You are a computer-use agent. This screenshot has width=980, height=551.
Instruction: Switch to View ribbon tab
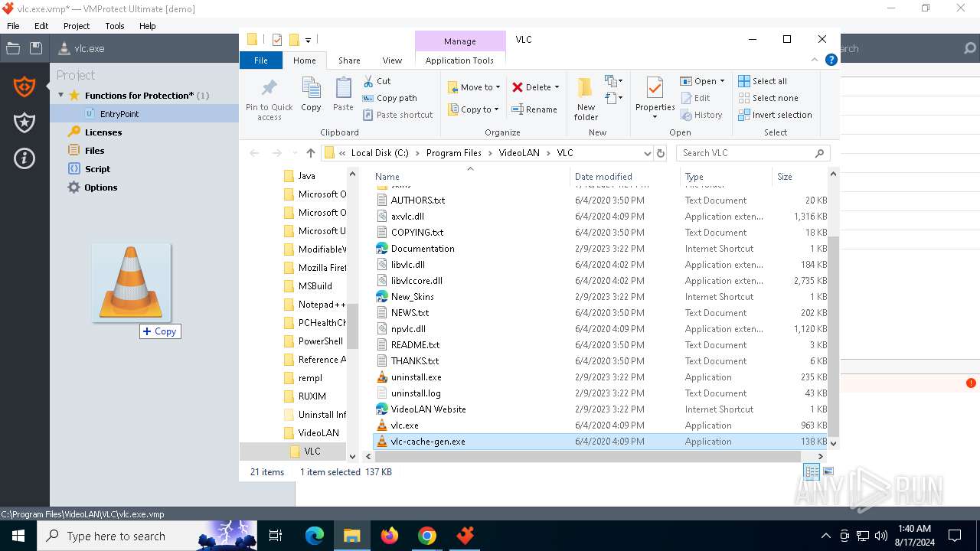[x=392, y=60]
